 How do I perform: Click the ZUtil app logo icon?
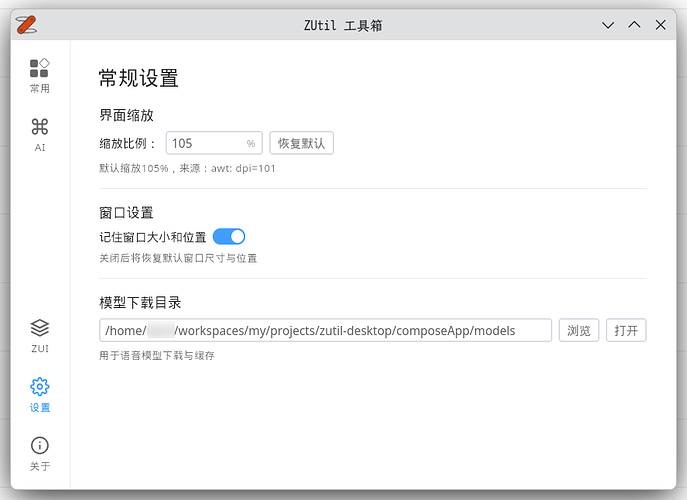[x=26, y=25]
